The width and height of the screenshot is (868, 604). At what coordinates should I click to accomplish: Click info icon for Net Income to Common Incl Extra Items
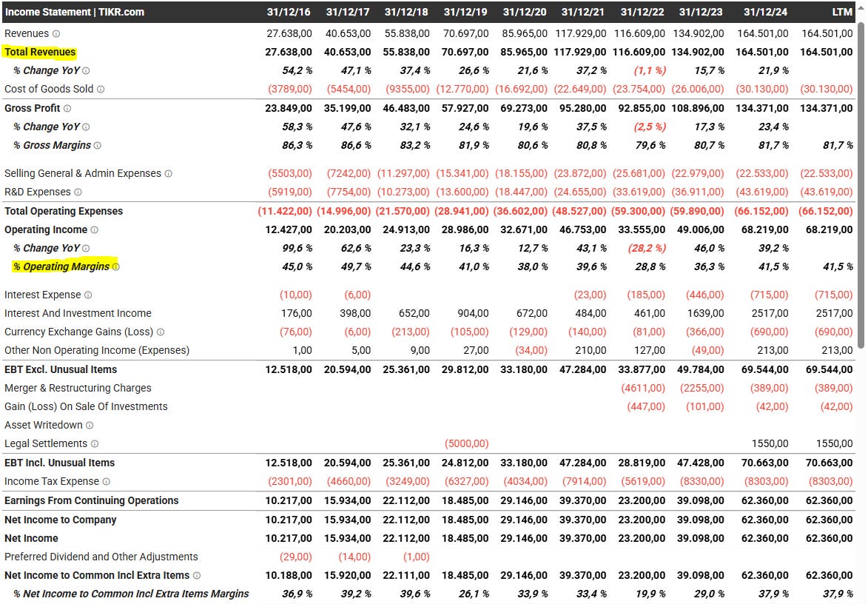(x=197, y=576)
